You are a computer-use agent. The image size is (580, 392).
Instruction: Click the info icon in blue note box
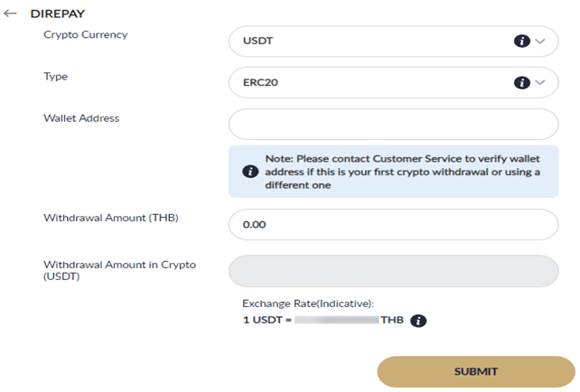[250, 172]
